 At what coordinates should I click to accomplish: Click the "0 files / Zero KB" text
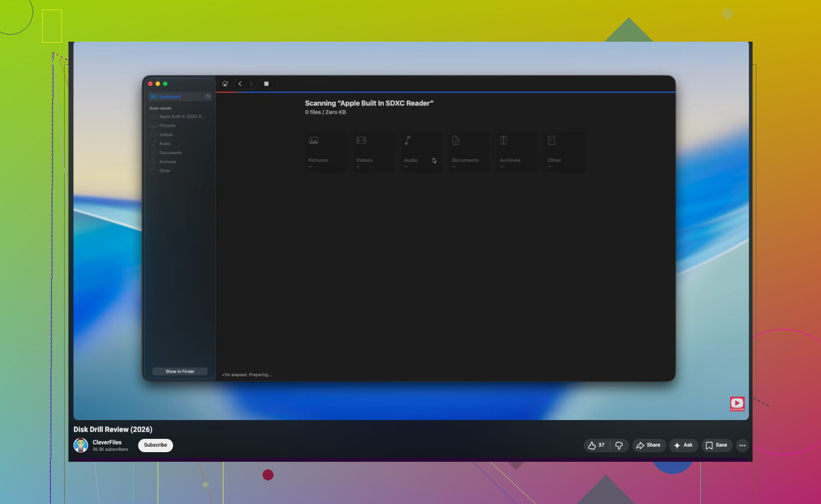pyautogui.click(x=326, y=112)
